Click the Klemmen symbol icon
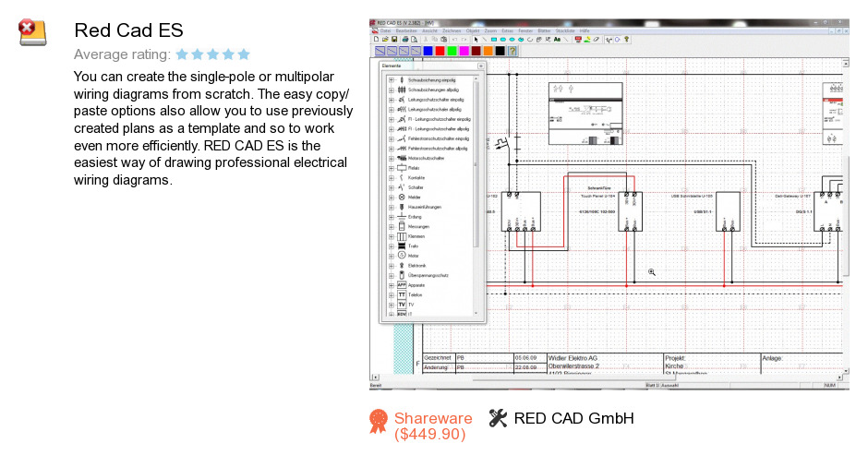The height and width of the screenshot is (467, 868). (x=402, y=236)
